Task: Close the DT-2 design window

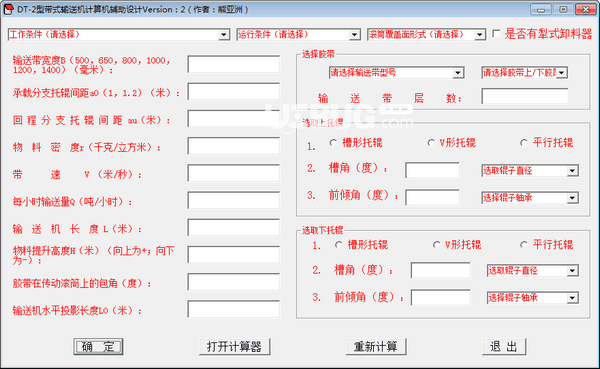Action: tap(585, 9)
